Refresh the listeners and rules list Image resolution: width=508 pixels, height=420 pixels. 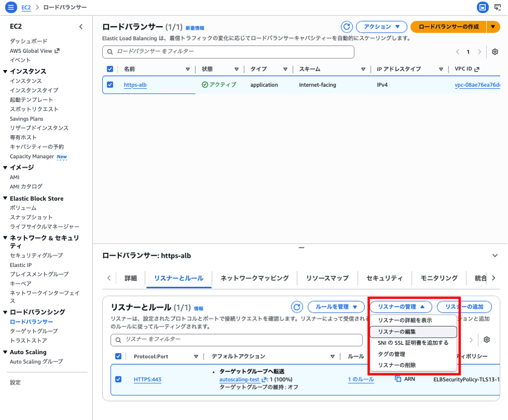[297, 306]
